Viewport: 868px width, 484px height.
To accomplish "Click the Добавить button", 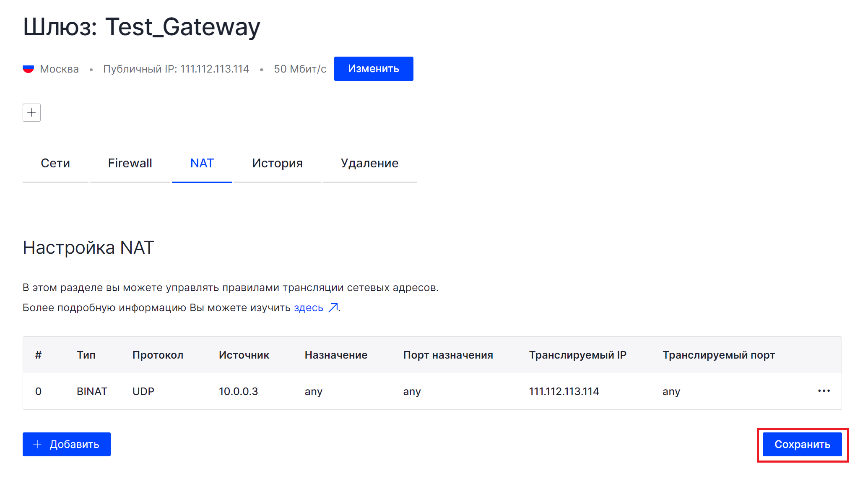I will [x=67, y=444].
